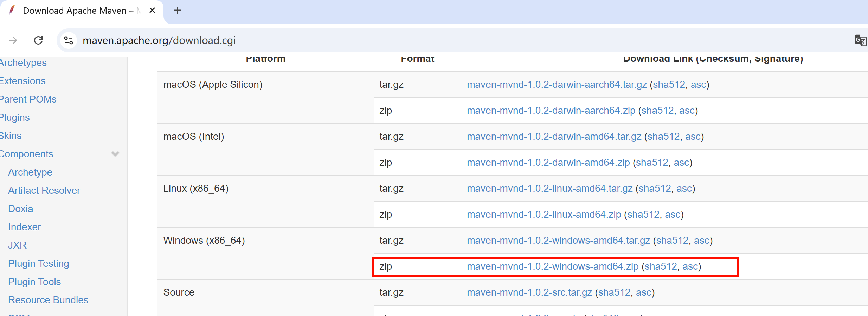The width and height of the screenshot is (868, 316).
Task: Open Doxia component page
Action: tap(21, 209)
